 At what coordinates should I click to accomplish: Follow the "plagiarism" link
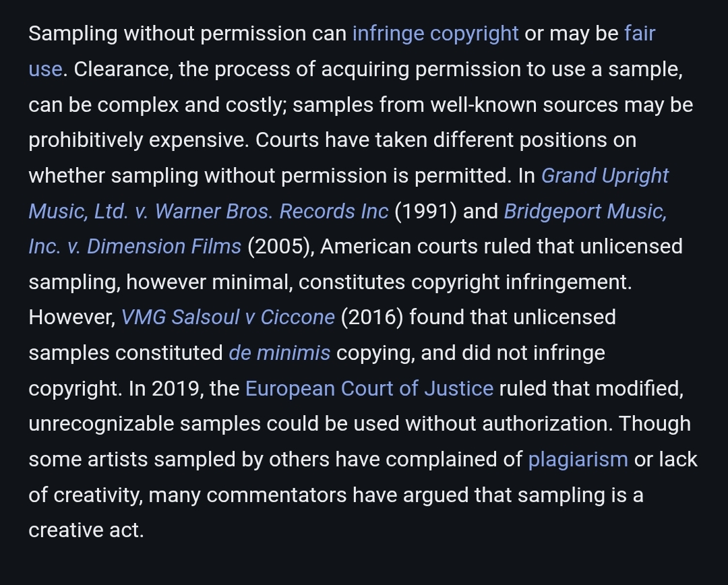point(578,459)
